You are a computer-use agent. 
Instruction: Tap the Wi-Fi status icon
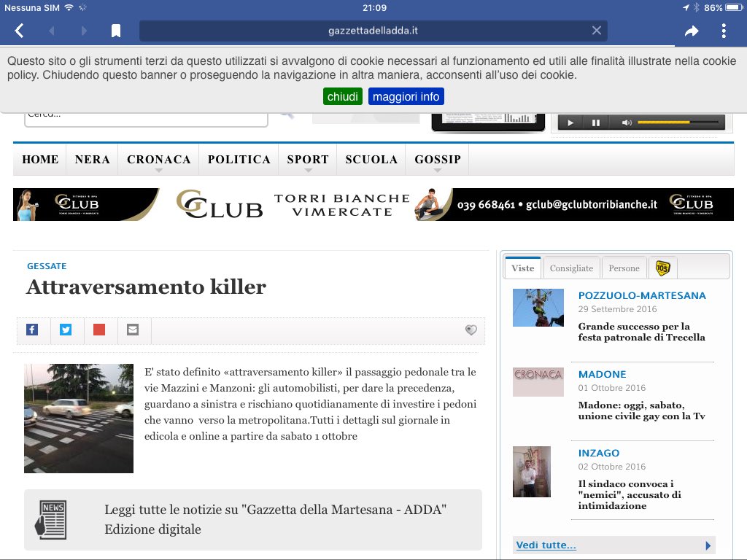click(x=69, y=7)
